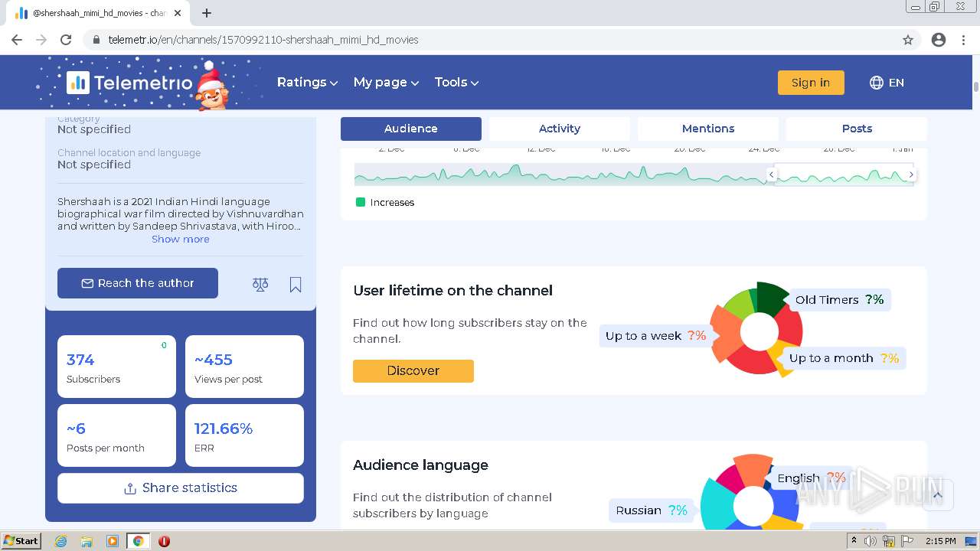The width and height of the screenshot is (980, 551).
Task: Go back with the browser back arrow
Action: 17,40
